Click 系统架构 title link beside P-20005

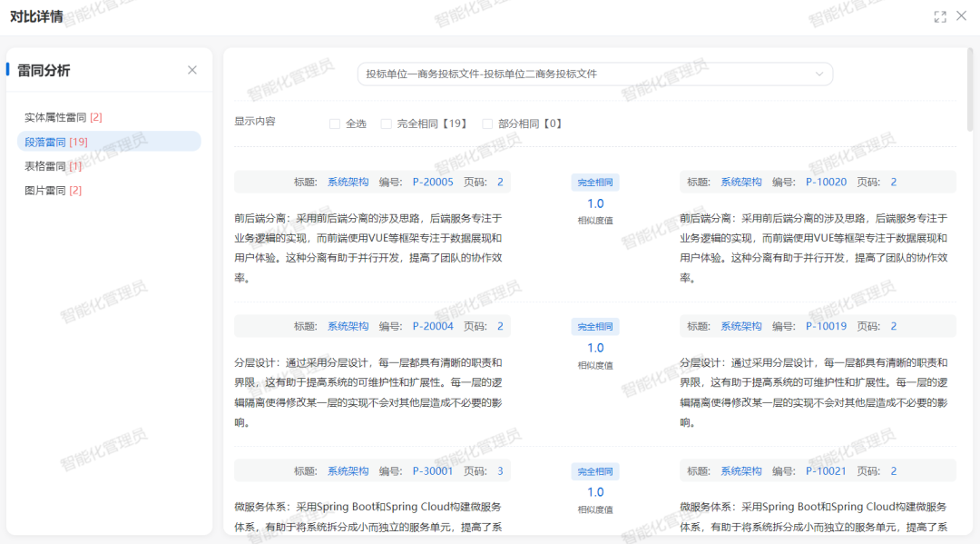[x=348, y=182]
